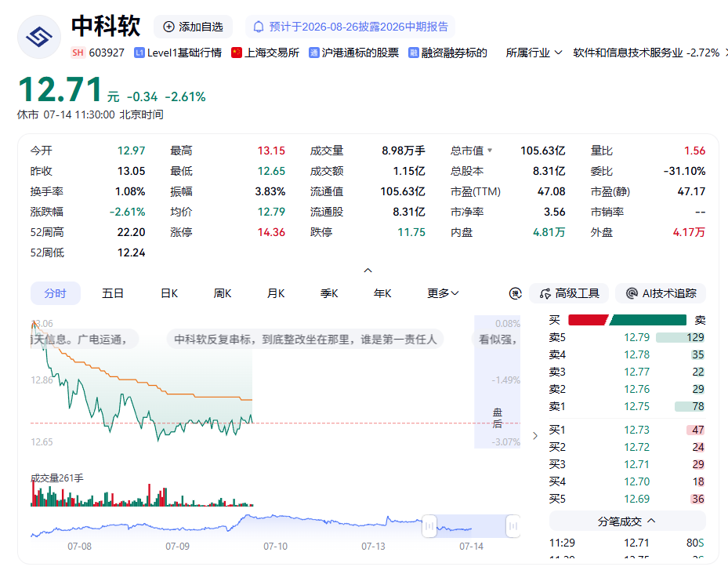Expand the 所属行业 dropdown
Viewport: 728px width, 574px height.
(x=534, y=53)
